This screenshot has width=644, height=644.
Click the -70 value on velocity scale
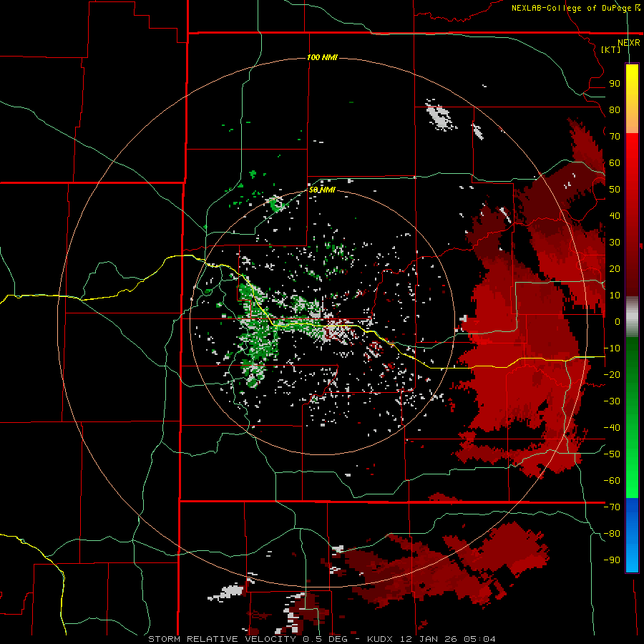coord(612,507)
